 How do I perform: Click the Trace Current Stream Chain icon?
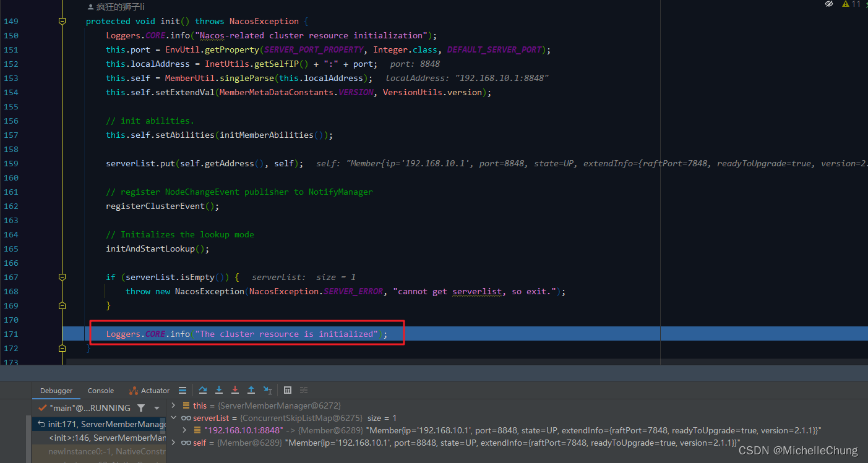[x=304, y=390]
